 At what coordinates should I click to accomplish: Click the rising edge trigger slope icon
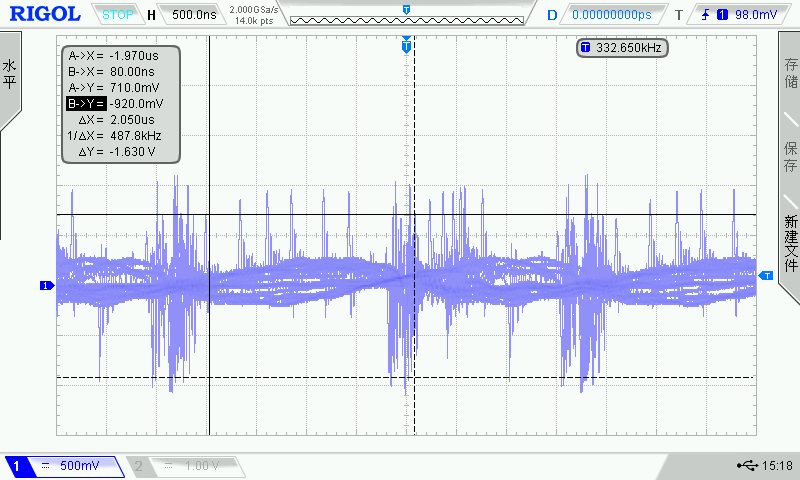click(706, 15)
